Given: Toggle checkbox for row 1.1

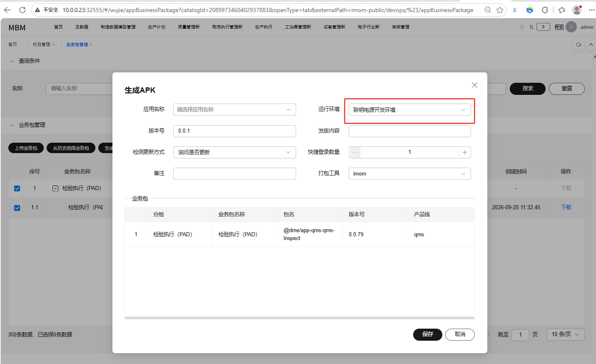Looking at the screenshot, I should pyautogui.click(x=17, y=208).
